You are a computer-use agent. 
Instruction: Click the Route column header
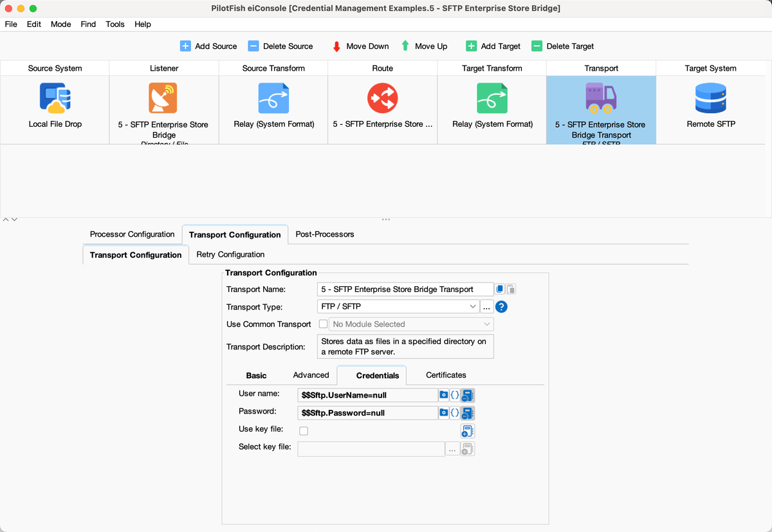383,68
